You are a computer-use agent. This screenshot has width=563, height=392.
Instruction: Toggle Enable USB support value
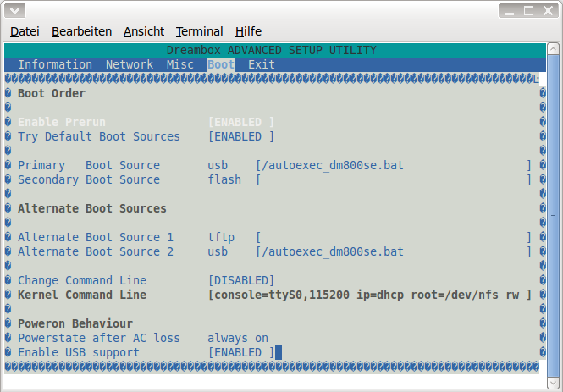pyautogui.click(x=241, y=352)
